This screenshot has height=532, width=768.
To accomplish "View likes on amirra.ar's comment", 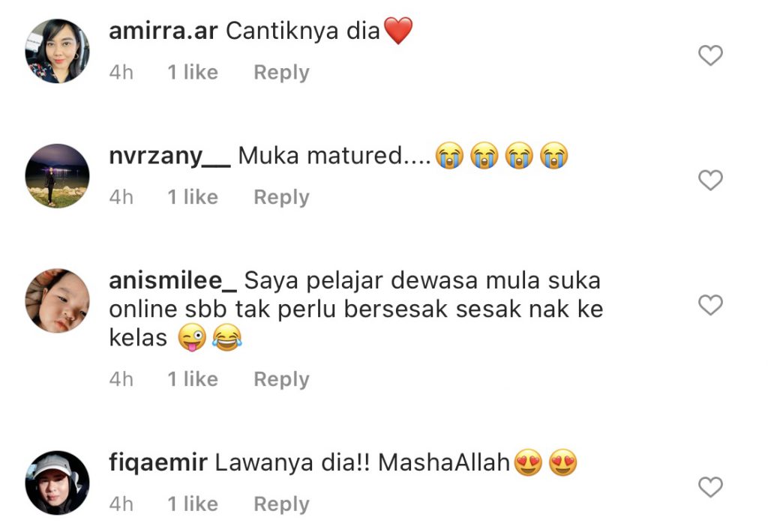I will [193, 73].
